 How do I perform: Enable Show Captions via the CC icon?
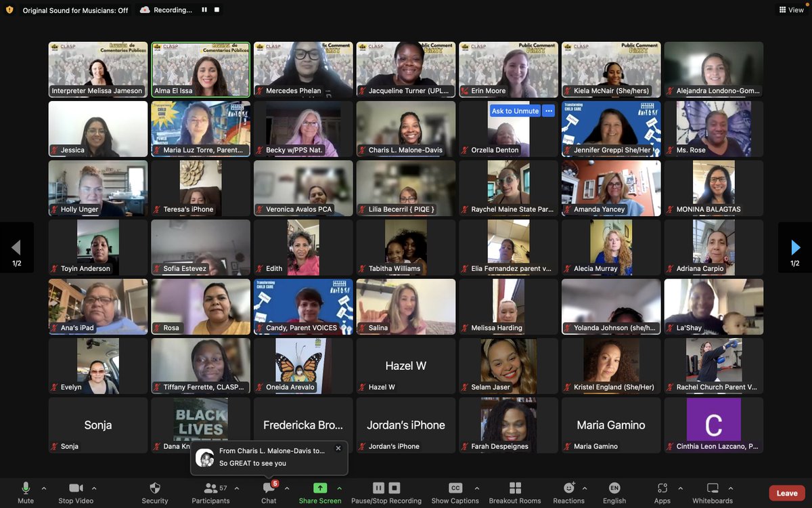[455, 488]
